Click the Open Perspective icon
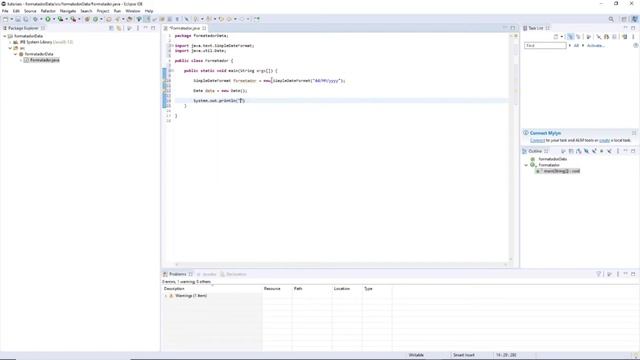This screenshot has height=360, width=640. pos(624,19)
